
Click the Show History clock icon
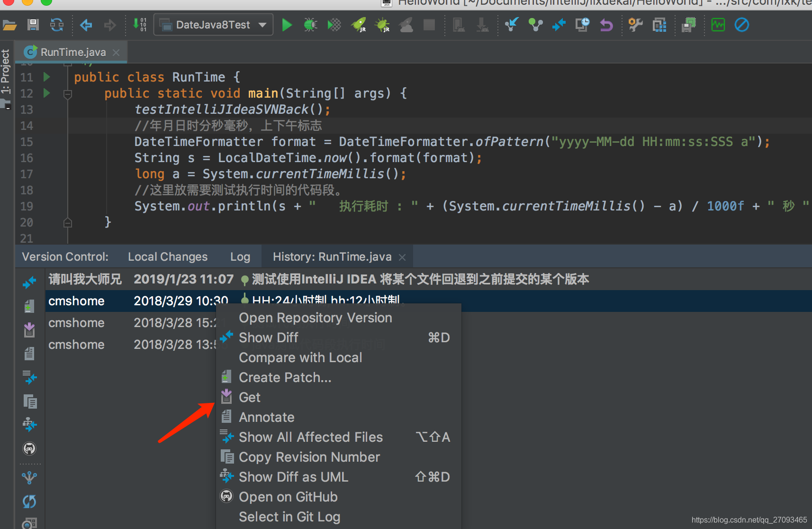tap(583, 25)
